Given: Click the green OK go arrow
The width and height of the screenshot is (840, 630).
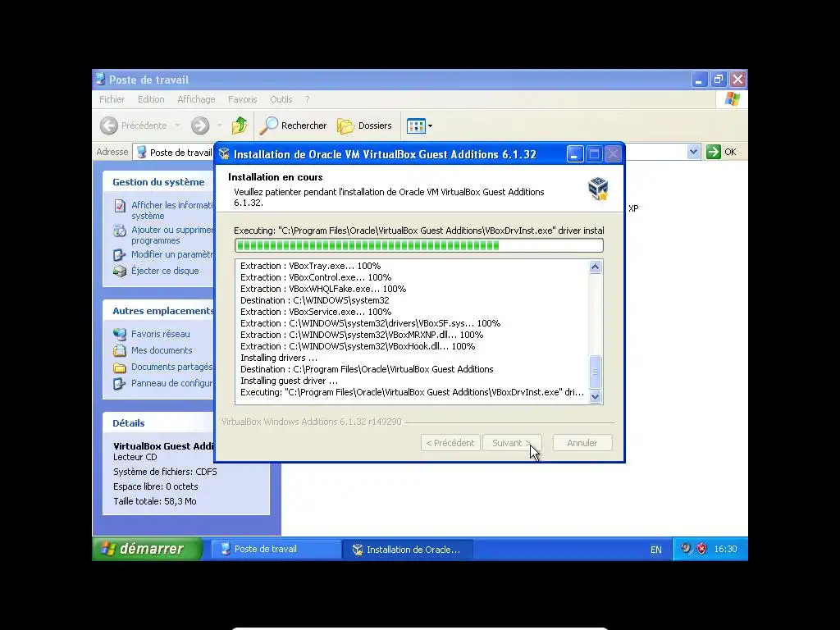Looking at the screenshot, I should [713, 152].
